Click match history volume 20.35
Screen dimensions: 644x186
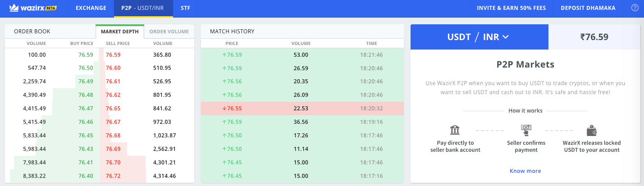[x=301, y=82]
